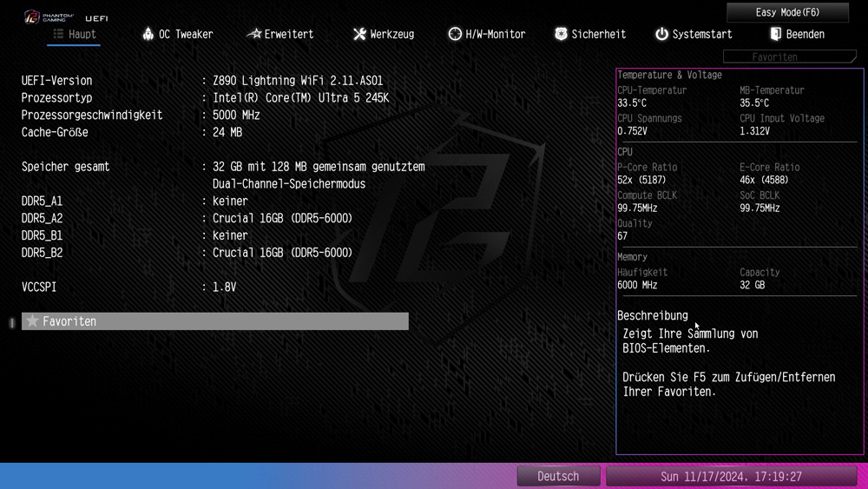Screen dimensions: 868x489
Task: Click the CPU Spannungs value 0.752V
Action: point(632,131)
